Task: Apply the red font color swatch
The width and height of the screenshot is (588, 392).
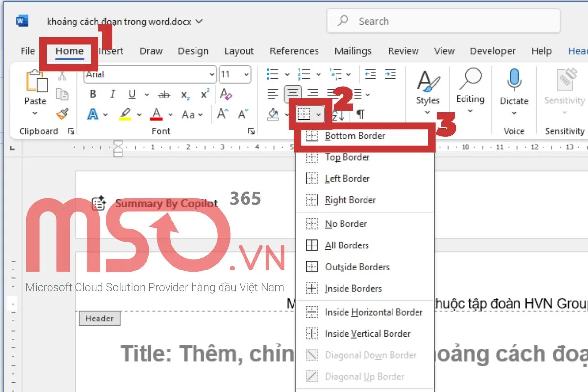Action: pyautogui.click(x=157, y=115)
